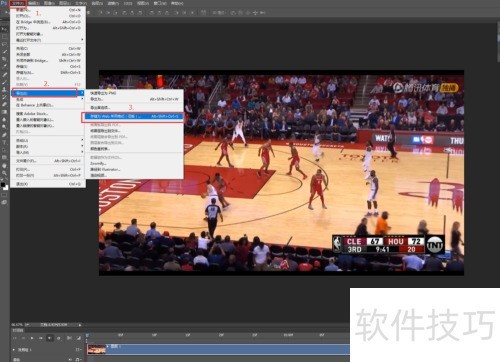Screen dimensions: 500x362
Task: Open the Edit menu in menu bar
Action: tap(33, 3)
